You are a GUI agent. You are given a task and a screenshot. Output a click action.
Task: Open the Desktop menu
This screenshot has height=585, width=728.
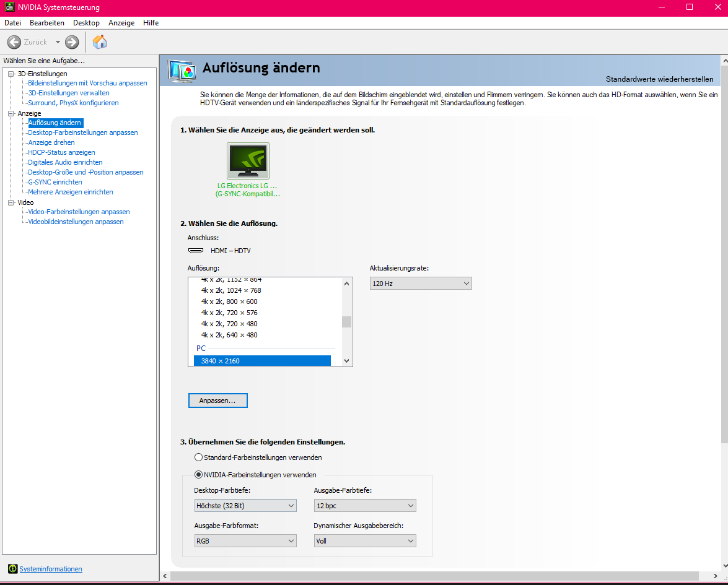click(86, 23)
